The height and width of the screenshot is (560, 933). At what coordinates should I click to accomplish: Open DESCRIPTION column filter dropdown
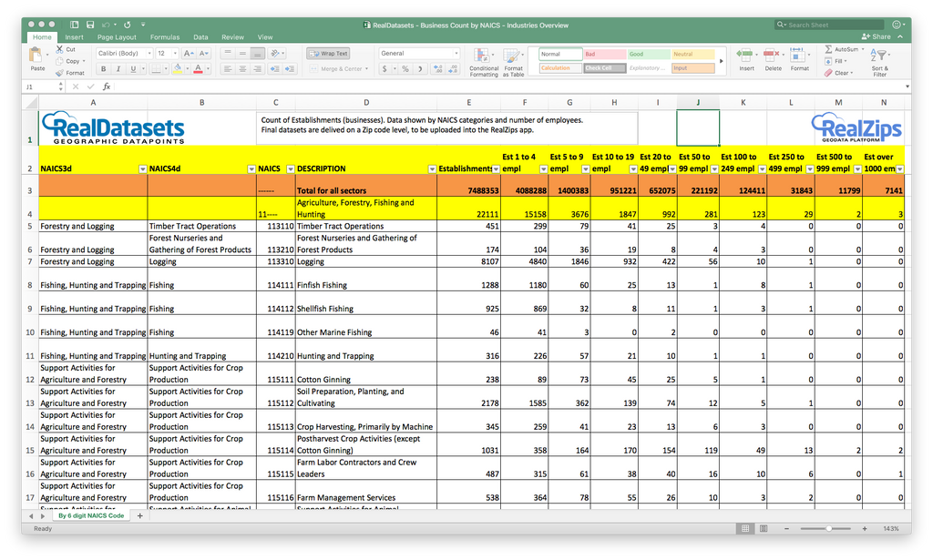coord(432,169)
